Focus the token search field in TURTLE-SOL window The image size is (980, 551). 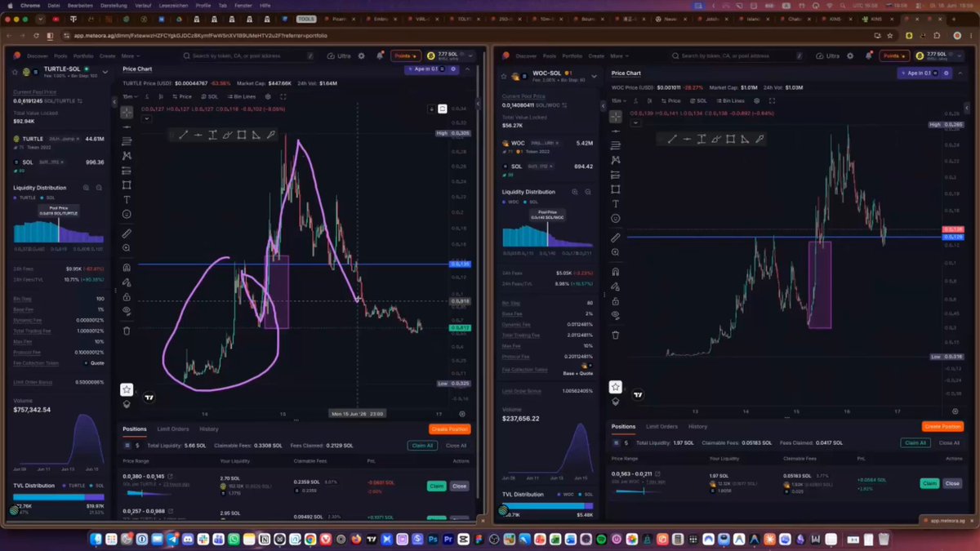(x=249, y=56)
